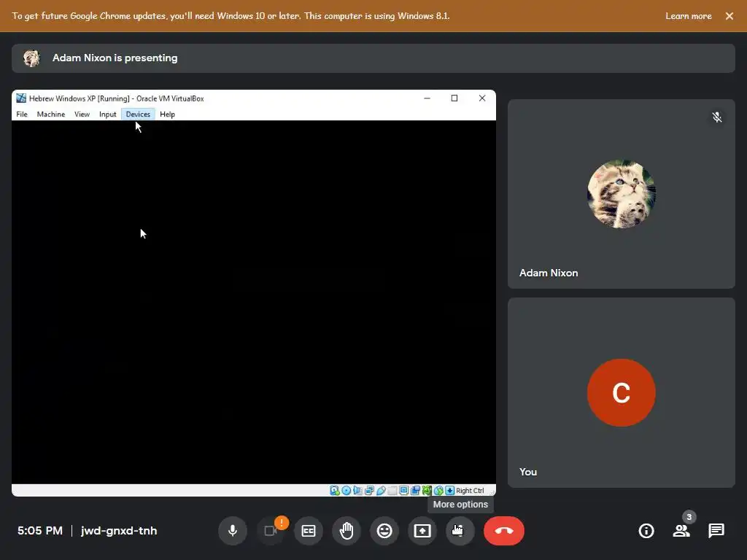The width and height of the screenshot is (747, 560).
Task: Click the 'Adam Nixon' name label on tile
Action: (549, 273)
